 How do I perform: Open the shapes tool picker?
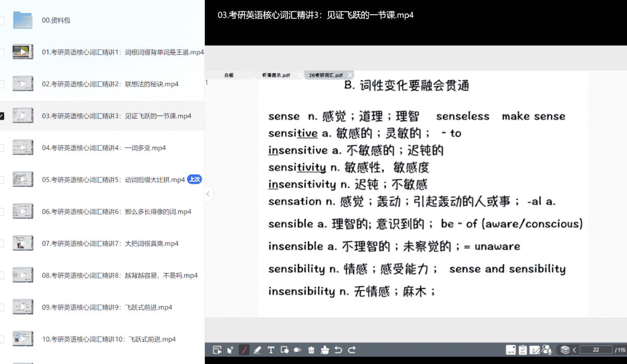[x=284, y=350]
